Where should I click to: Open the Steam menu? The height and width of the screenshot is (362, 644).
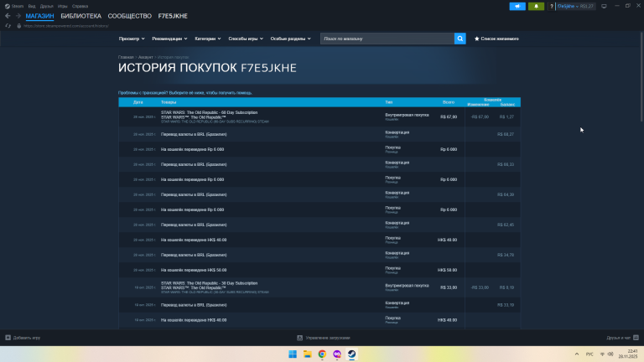click(18, 6)
